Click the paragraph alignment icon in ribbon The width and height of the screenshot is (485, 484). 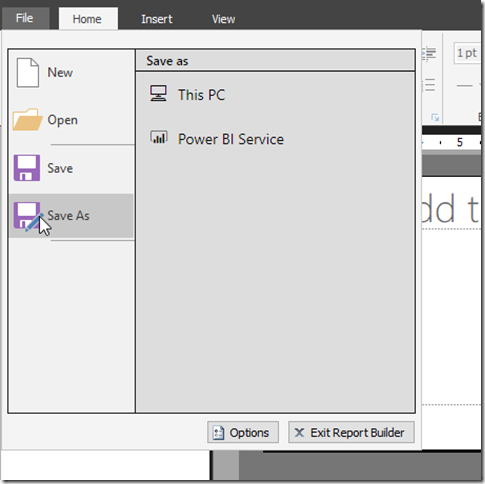pyautogui.click(x=429, y=54)
